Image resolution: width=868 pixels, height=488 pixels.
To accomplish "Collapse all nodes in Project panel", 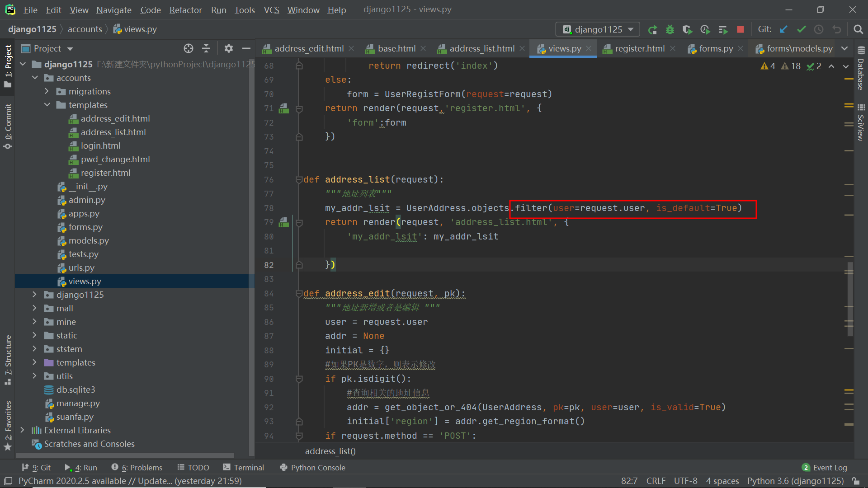I will pos(206,48).
